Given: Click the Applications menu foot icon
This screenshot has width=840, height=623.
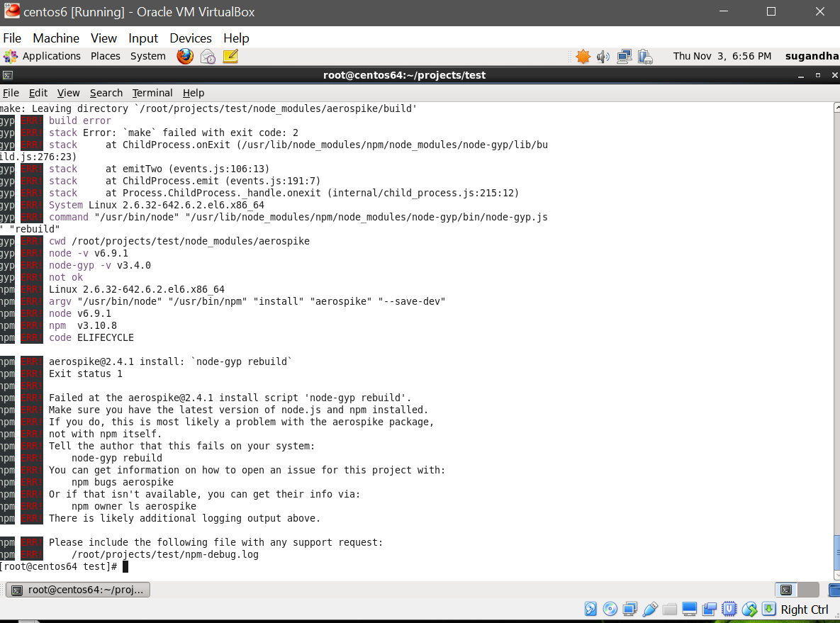Looking at the screenshot, I should click(10, 56).
